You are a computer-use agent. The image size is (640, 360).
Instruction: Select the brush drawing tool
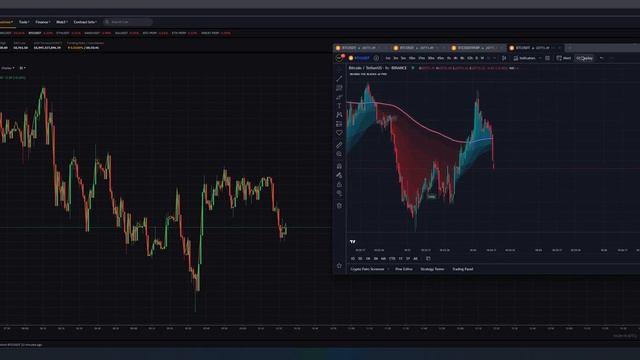(x=339, y=97)
